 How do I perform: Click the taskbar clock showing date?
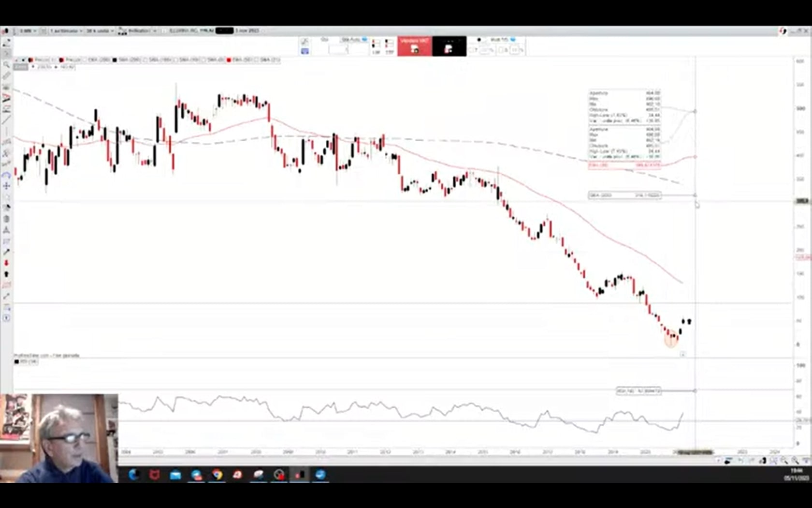click(x=796, y=474)
